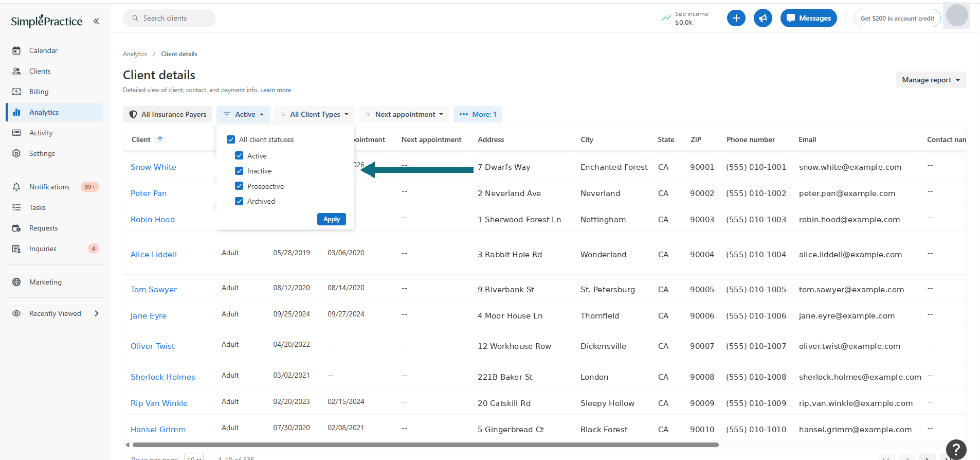Click the Calendar icon in the sidebar
Screen dimensions: 980x460
16,50
